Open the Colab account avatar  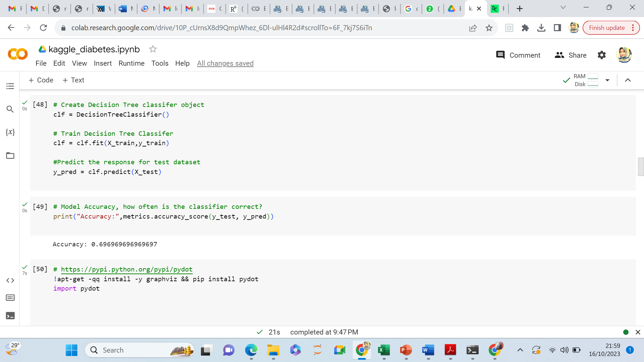[624, 55]
